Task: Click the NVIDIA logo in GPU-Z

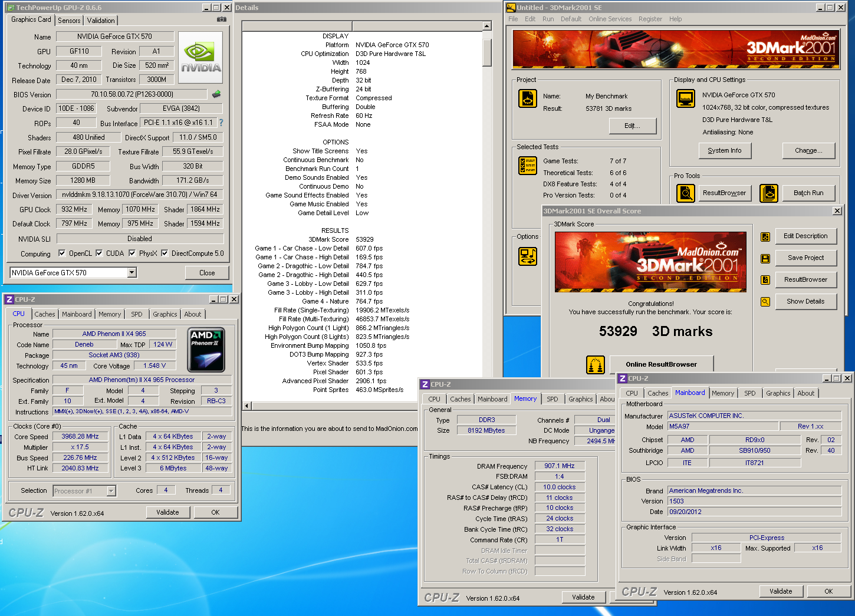Action: pos(200,57)
